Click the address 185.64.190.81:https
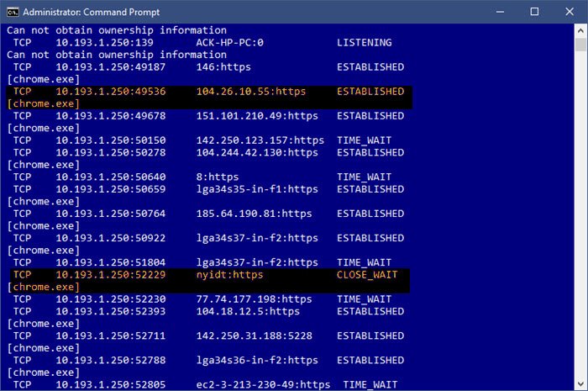The image size is (588, 391). click(254, 213)
